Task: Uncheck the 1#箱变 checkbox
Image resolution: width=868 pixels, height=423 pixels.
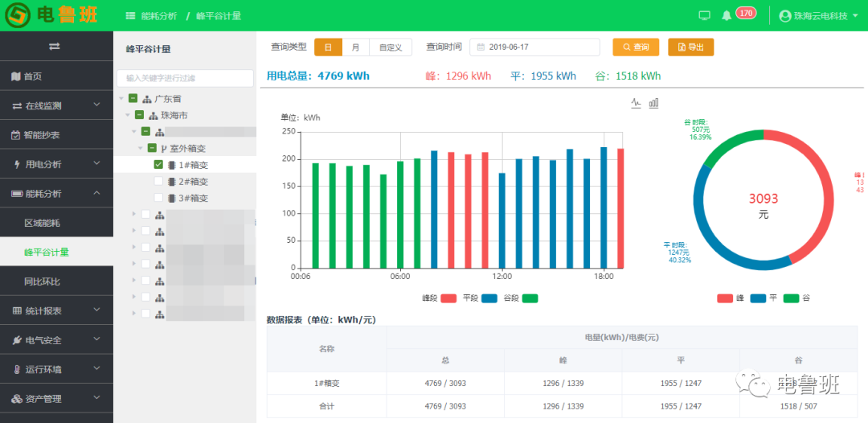Action: coord(158,165)
